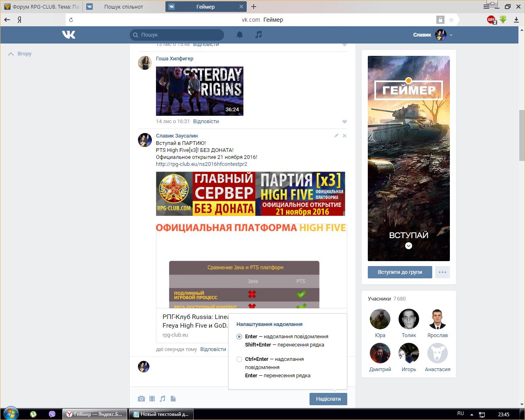Attach a document using the file icon
The height and width of the screenshot is (420, 525).
pos(173,399)
